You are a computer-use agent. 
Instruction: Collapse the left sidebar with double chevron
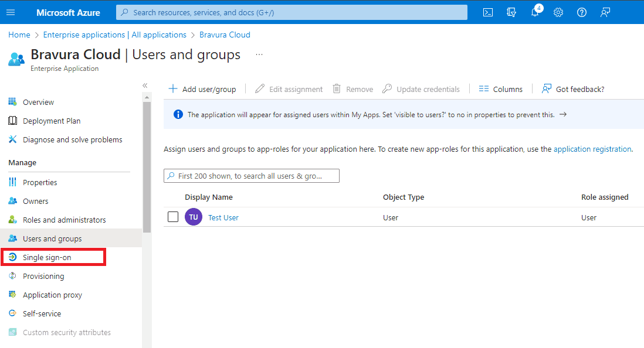click(x=145, y=86)
